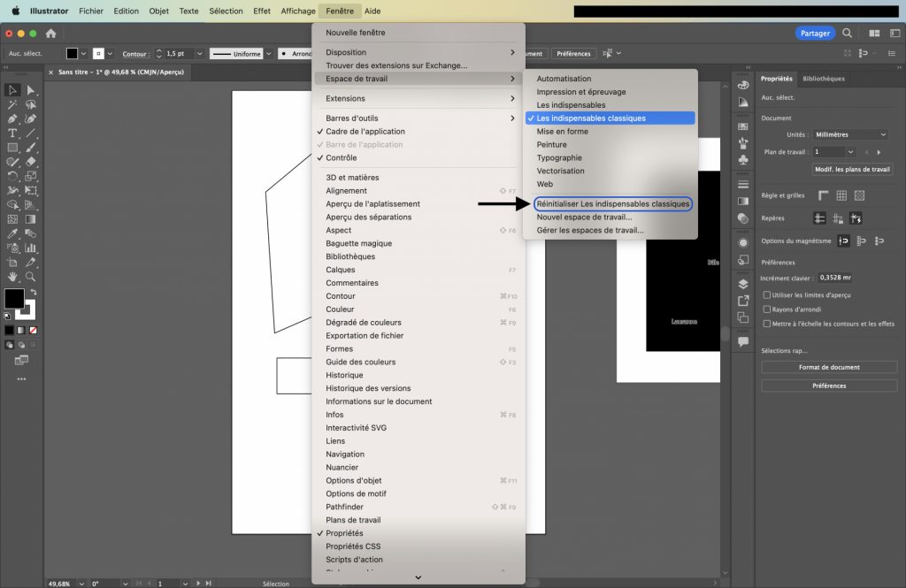The width and height of the screenshot is (906, 588).
Task: Activate the Zoom magnifier tool
Action: pos(31,277)
